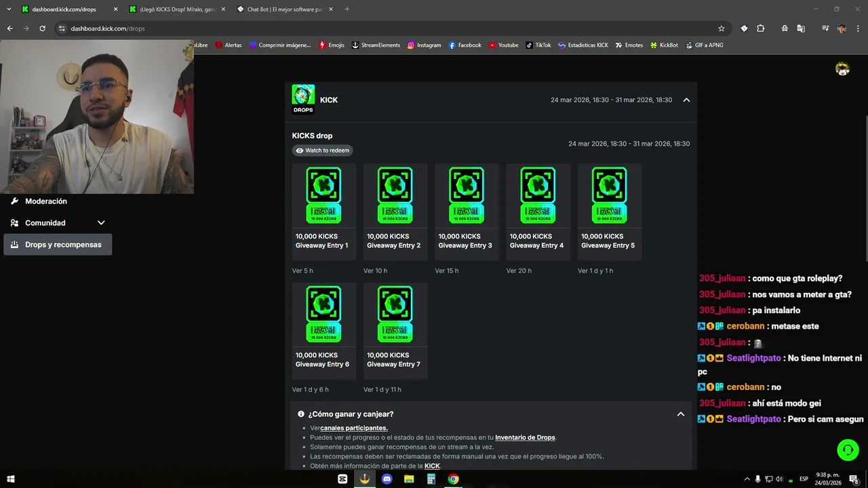The image size is (868, 488).
Task: Go back in browser history
Action: [x=9, y=28]
